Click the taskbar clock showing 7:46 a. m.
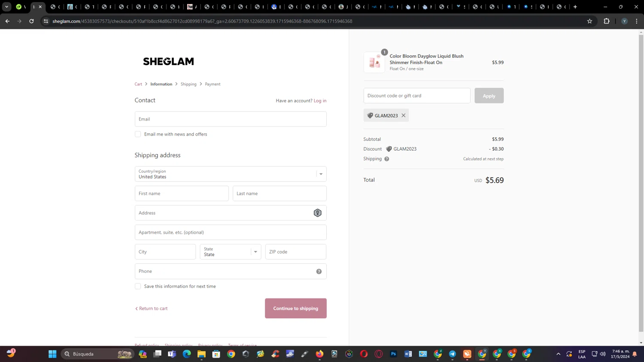 click(620, 354)
